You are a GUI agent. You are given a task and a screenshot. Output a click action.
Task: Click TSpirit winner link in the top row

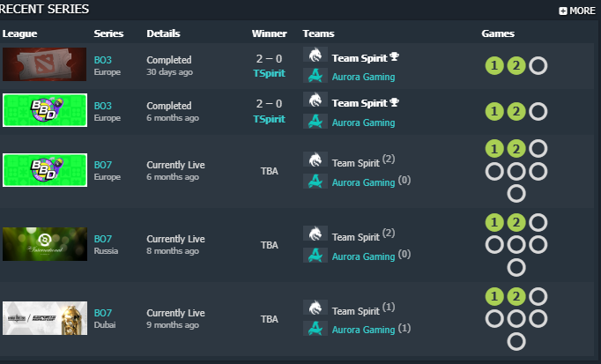[x=269, y=72]
